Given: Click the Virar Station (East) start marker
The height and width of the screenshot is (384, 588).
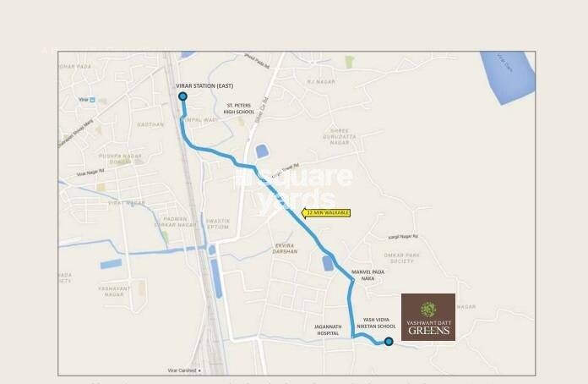Looking at the screenshot, I should point(182,96).
